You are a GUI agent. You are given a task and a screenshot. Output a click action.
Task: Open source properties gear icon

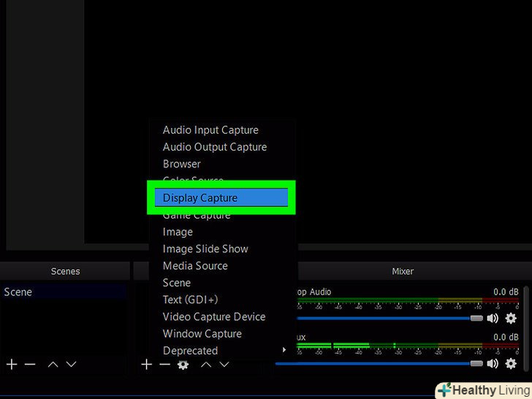(183, 365)
